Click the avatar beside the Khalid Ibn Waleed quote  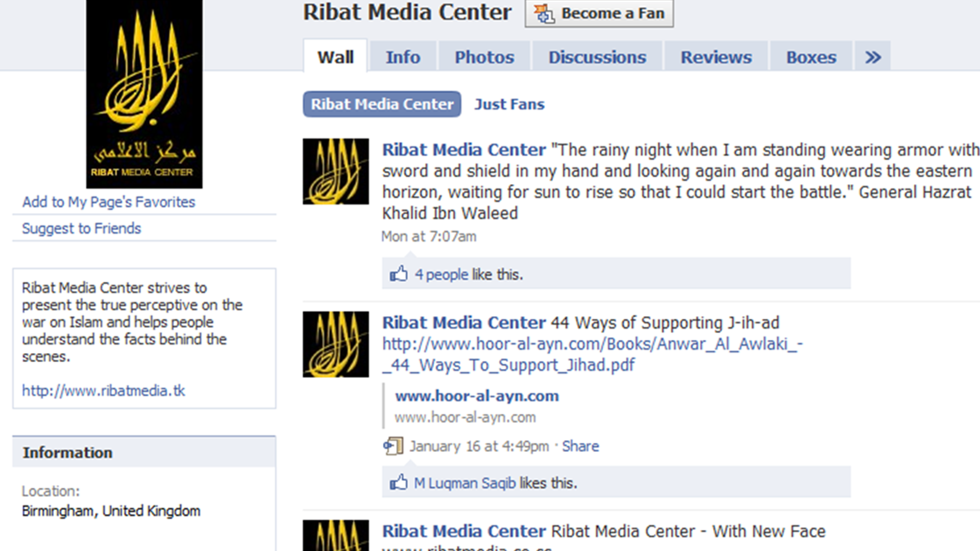tap(336, 171)
